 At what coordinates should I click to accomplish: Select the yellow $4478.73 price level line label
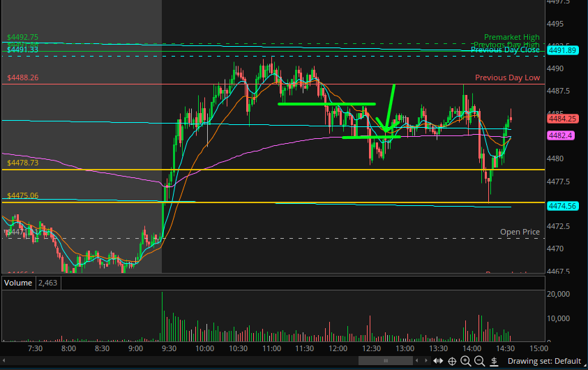tap(22, 163)
